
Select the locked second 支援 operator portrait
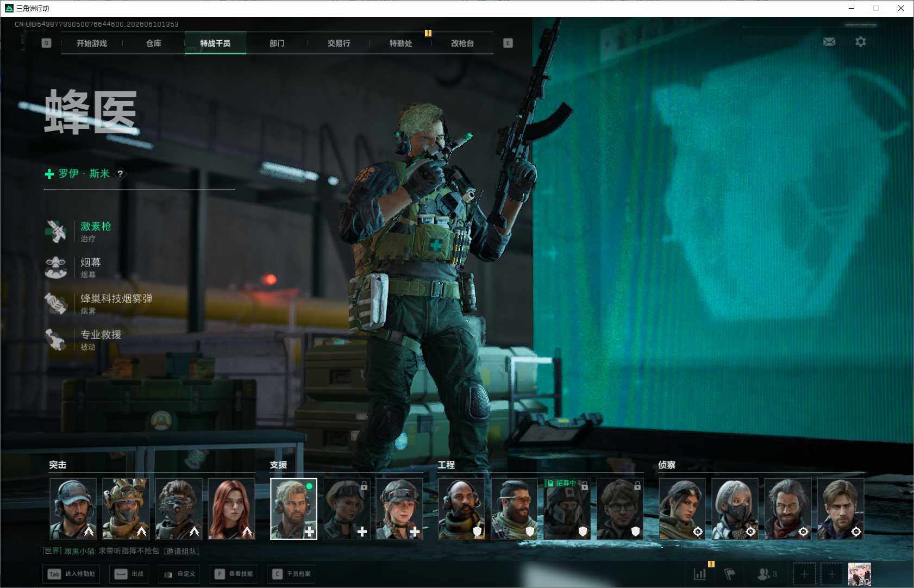pos(346,509)
